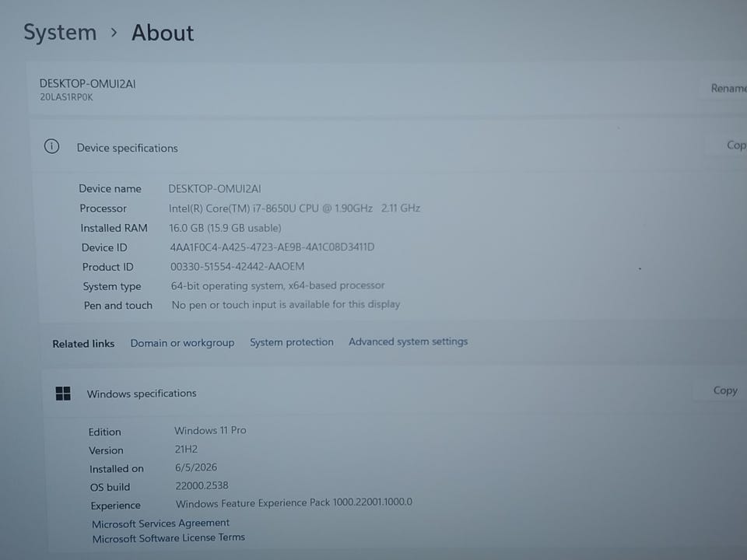Click the Product ID value text
This screenshot has width=747, height=560.
[x=237, y=266]
